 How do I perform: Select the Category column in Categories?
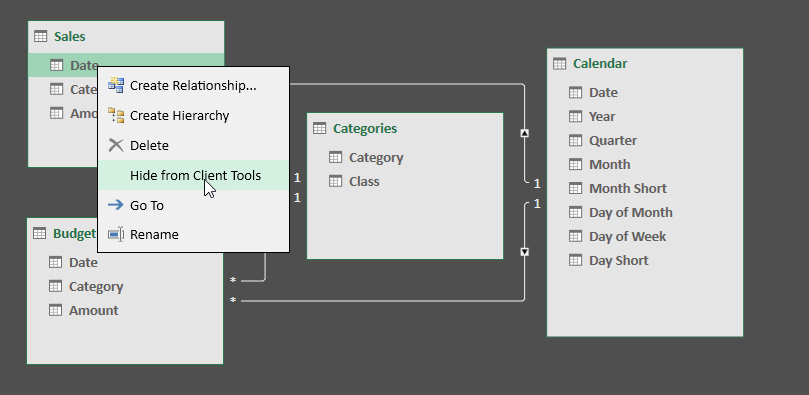(376, 157)
